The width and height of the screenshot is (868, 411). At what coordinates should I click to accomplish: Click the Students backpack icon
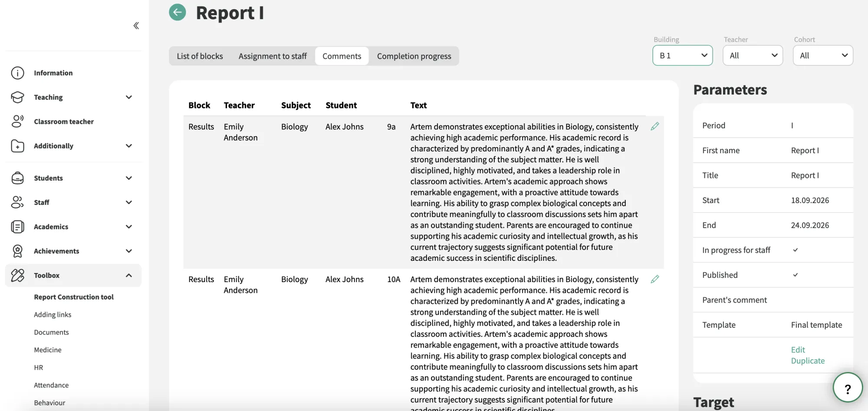pos(17,178)
